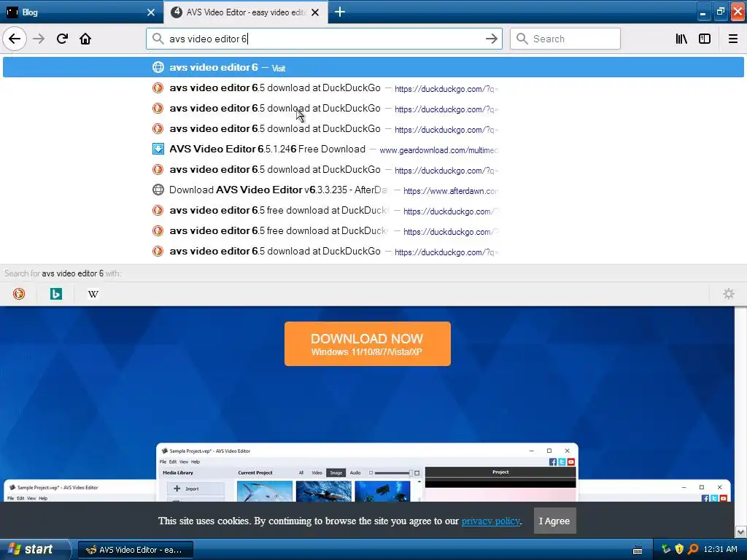Click the first fish thumbnail in preview
Screen dimensions: 747x560
pyautogui.click(x=264, y=491)
